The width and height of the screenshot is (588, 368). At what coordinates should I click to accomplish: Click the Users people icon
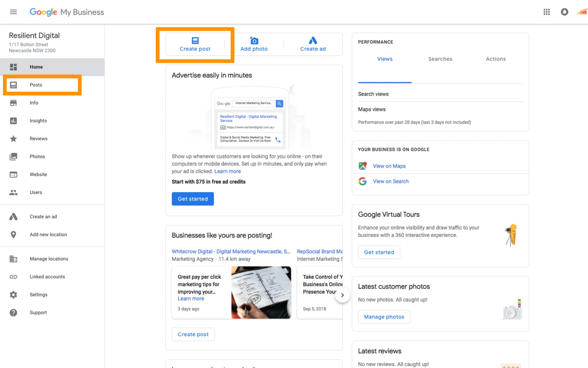tap(13, 192)
